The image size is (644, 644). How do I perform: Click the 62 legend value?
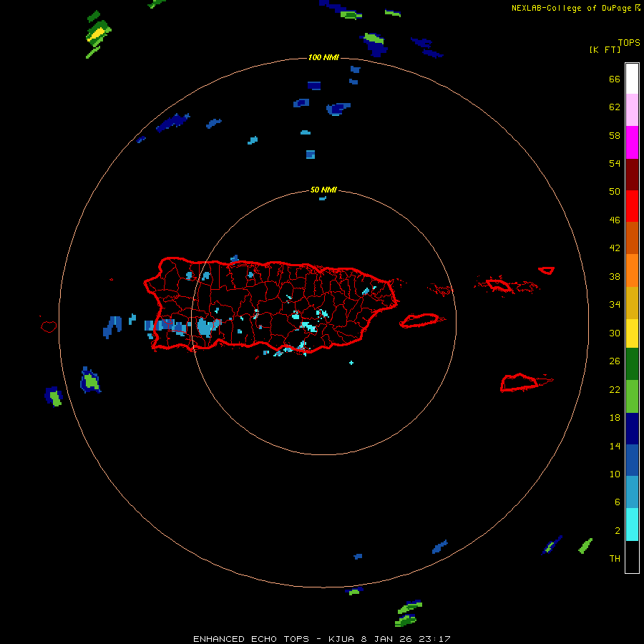tap(615, 107)
